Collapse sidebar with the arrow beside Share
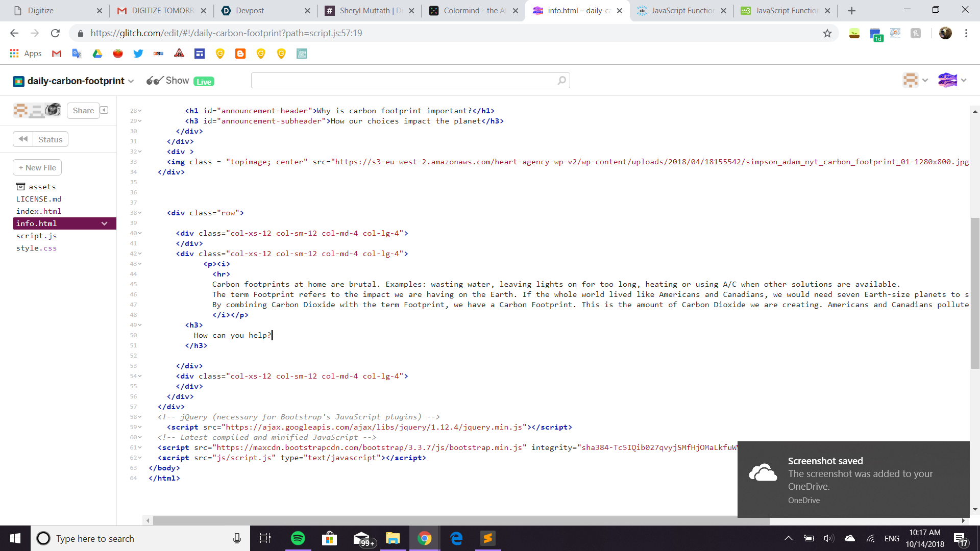This screenshot has width=980, height=551. 104,110
